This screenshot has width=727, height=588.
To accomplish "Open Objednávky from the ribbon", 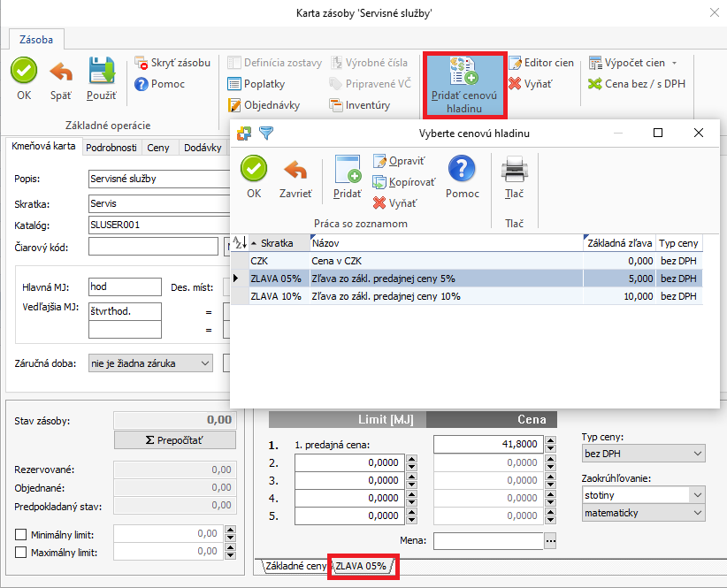I will (x=264, y=105).
